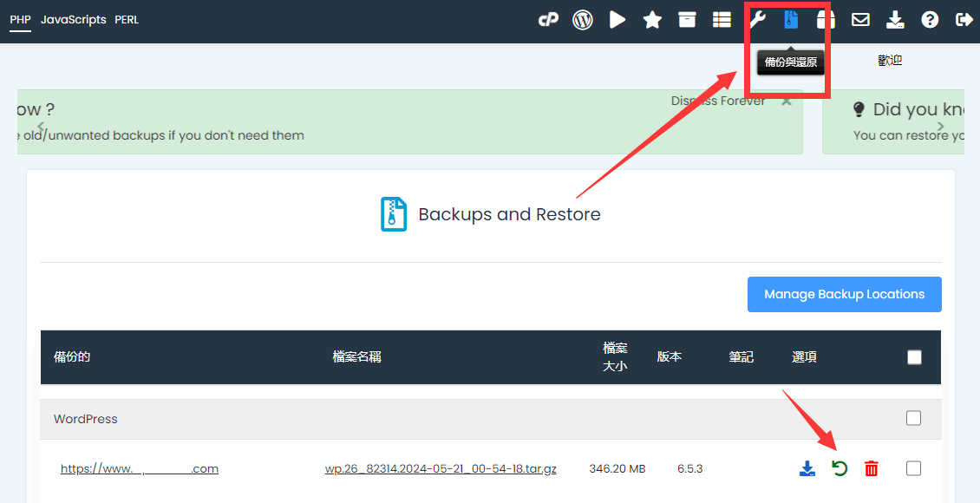Viewport: 980px width, 503px height.
Task: Open email settings envelope icon
Action: pyautogui.click(x=860, y=19)
